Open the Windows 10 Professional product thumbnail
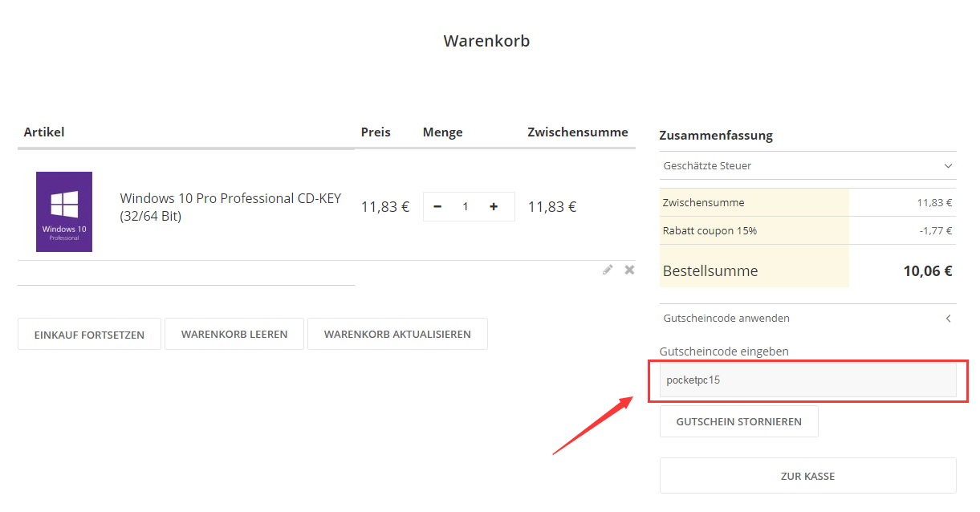This screenshot has height=512, width=980. tap(64, 212)
